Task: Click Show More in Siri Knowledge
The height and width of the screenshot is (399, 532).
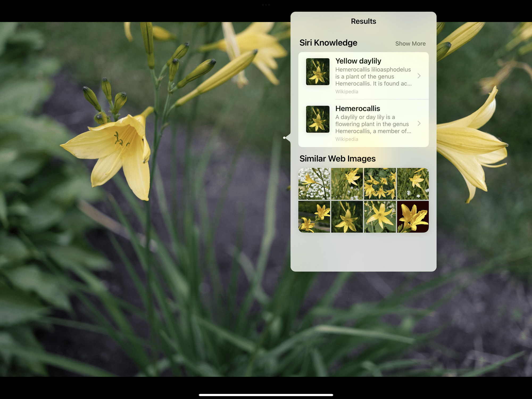Action: click(410, 43)
